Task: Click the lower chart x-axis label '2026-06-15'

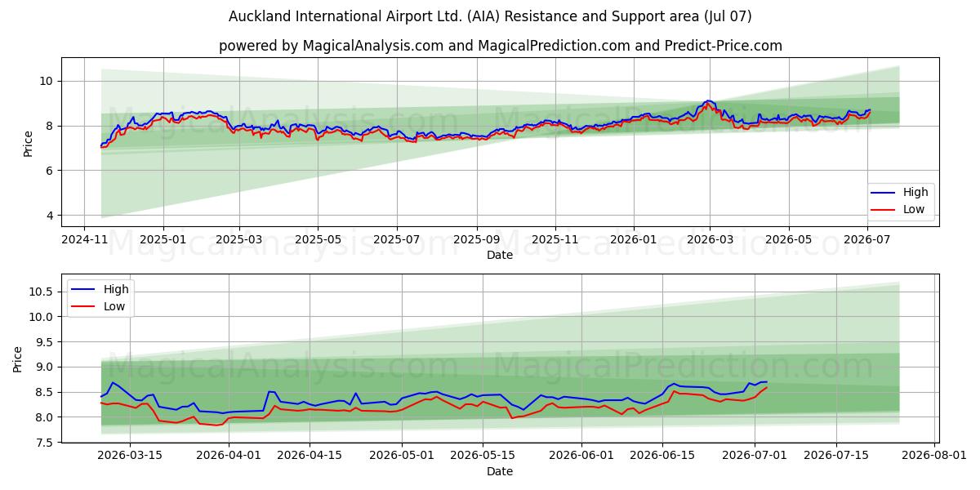Action: click(x=662, y=456)
